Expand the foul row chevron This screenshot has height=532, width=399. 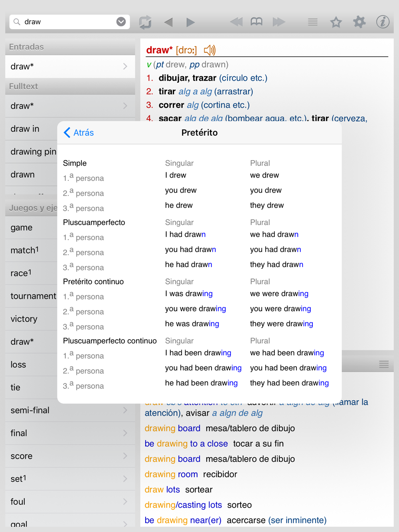click(x=125, y=502)
